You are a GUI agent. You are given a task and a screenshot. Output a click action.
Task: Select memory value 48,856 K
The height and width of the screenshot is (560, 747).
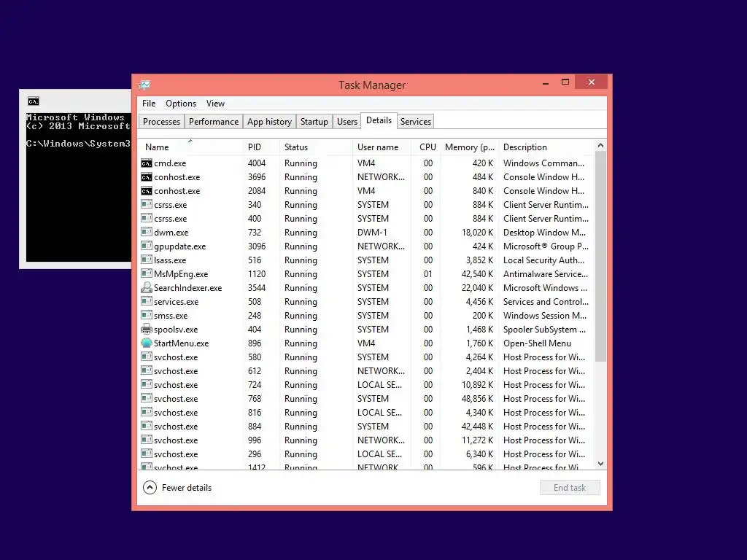pyautogui.click(x=477, y=399)
